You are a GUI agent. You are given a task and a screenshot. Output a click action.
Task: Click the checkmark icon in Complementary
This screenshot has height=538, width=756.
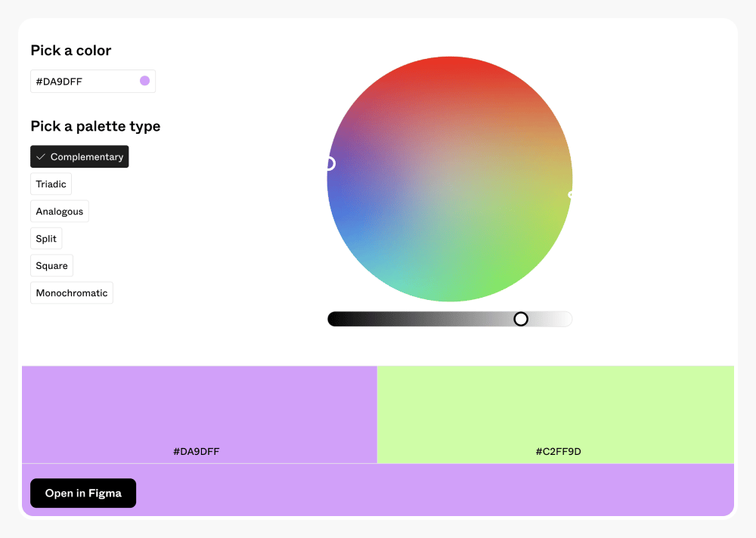[x=41, y=156]
